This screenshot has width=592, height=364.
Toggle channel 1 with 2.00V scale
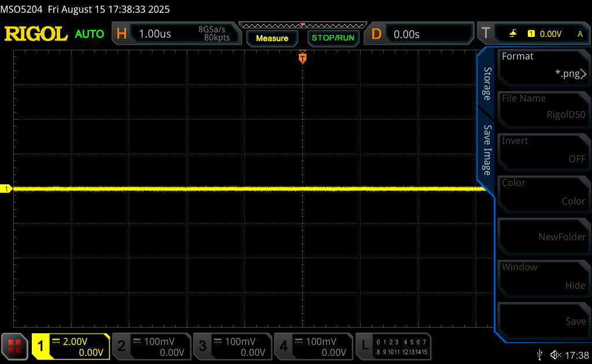click(x=71, y=346)
